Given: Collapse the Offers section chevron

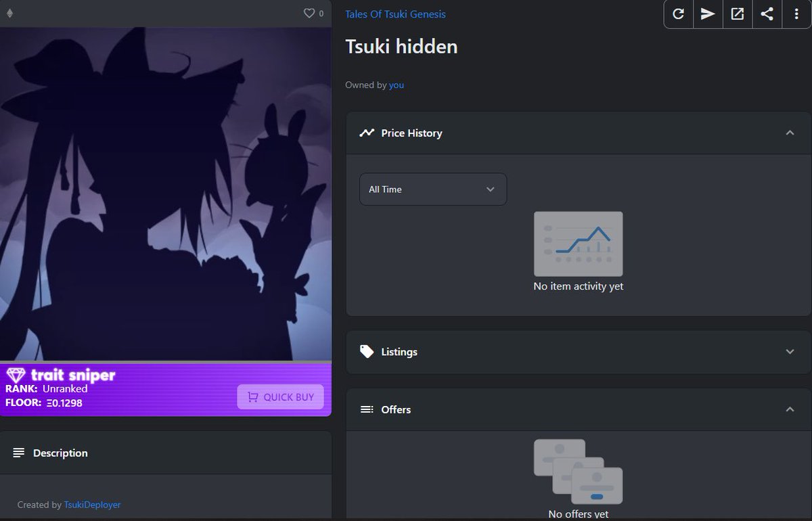Looking at the screenshot, I should (x=790, y=409).
